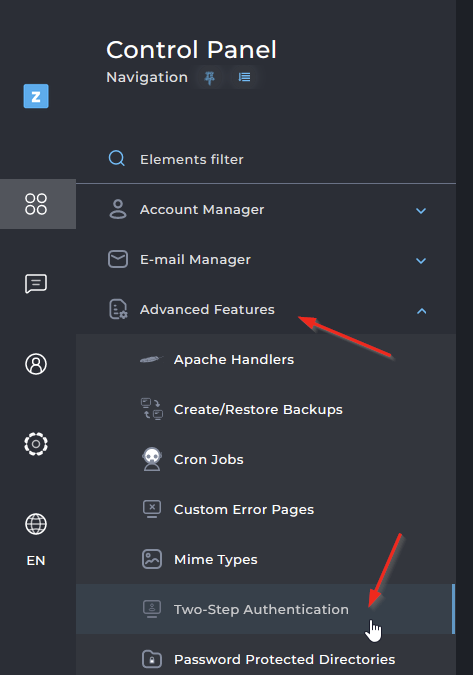Click the Mime Types image icon
This screenshot has height=675, width=473.
[x=152, y=559]
